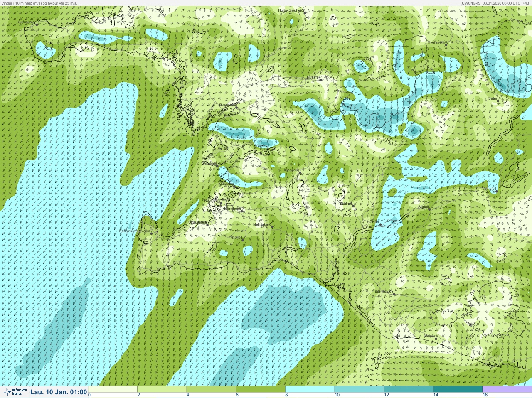This screenshot has width=532, height=398.
Task: Click the Þingvellir station label
Action: click(x=291, y=170)
